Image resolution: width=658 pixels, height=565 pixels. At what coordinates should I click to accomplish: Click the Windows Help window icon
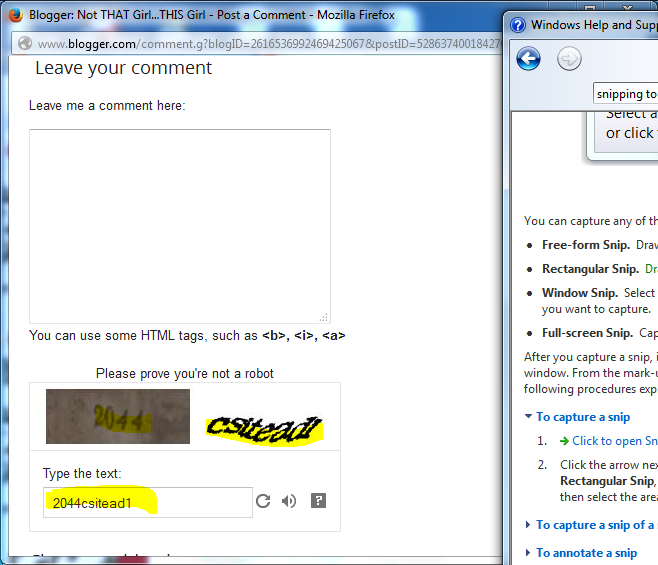tap(516, 25)
